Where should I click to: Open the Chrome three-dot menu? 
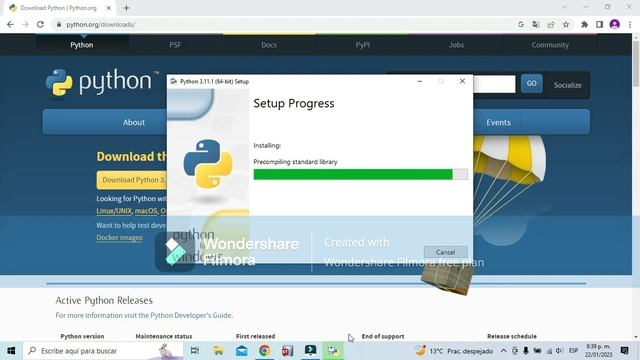click(x=630, y=24)
